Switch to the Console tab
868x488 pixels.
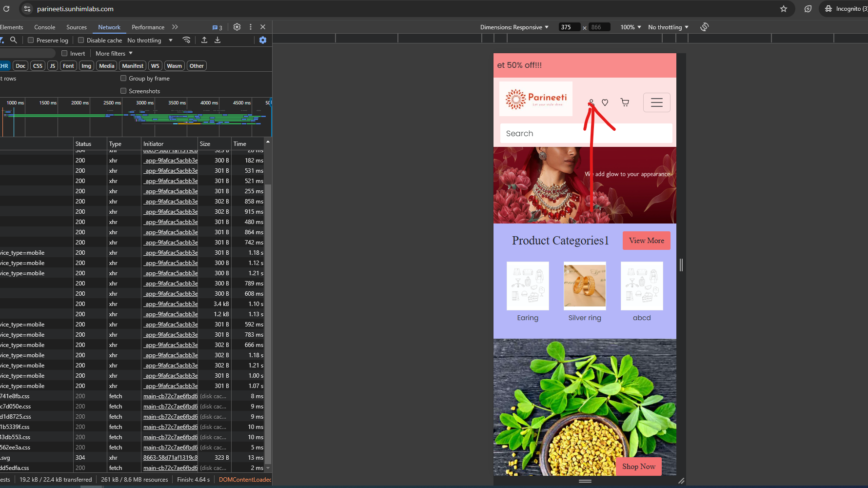(x=45, y=27)
